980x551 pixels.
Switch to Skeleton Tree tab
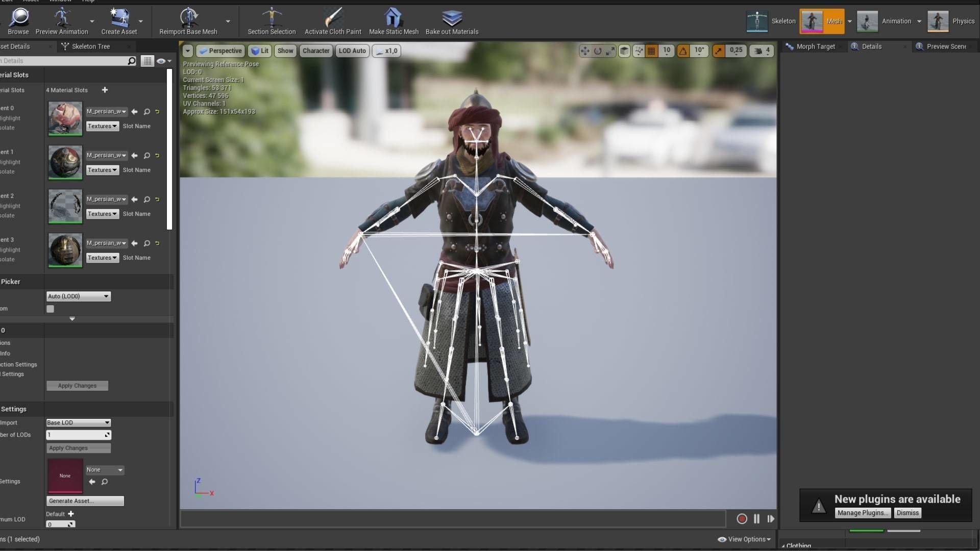(90, 46)
